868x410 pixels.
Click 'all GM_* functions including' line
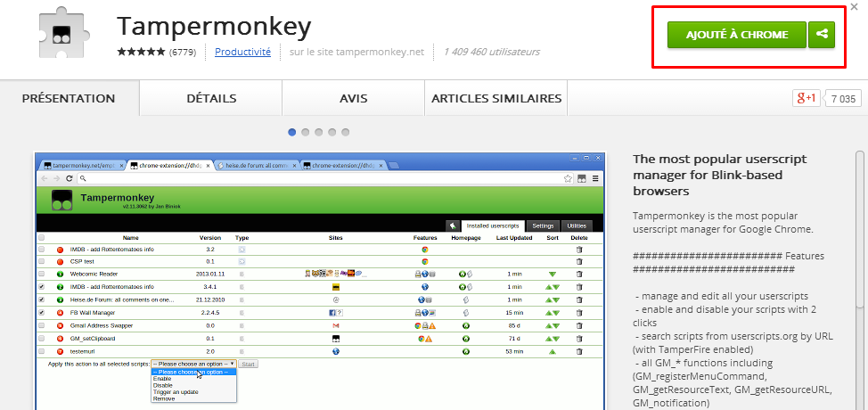click(703, 363)
